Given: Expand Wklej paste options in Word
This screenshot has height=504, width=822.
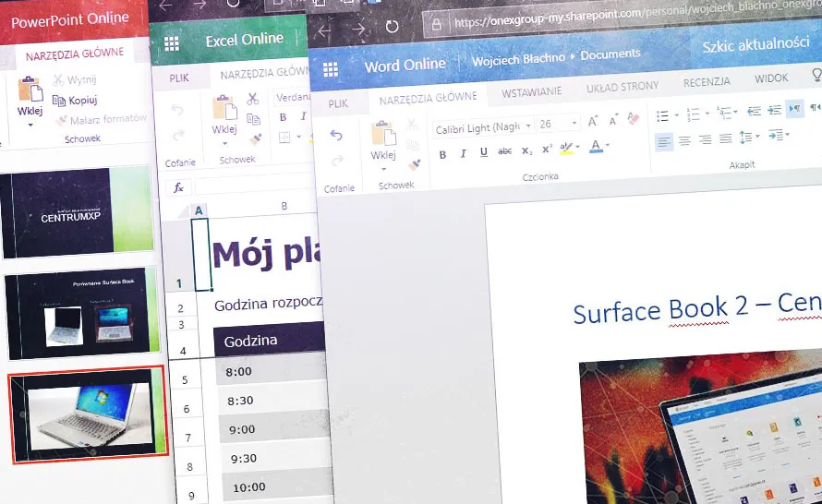Looking at the screenshot, I should point(383,169).
